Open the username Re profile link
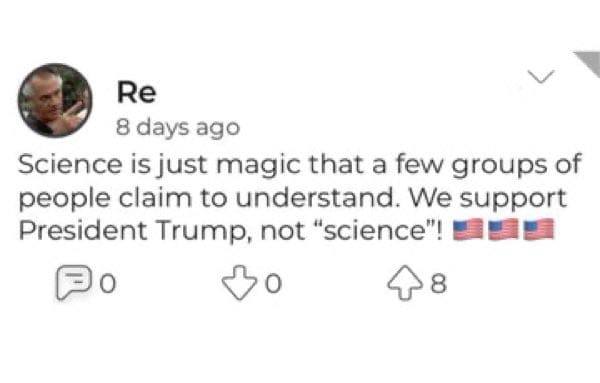 pos(137,92)
